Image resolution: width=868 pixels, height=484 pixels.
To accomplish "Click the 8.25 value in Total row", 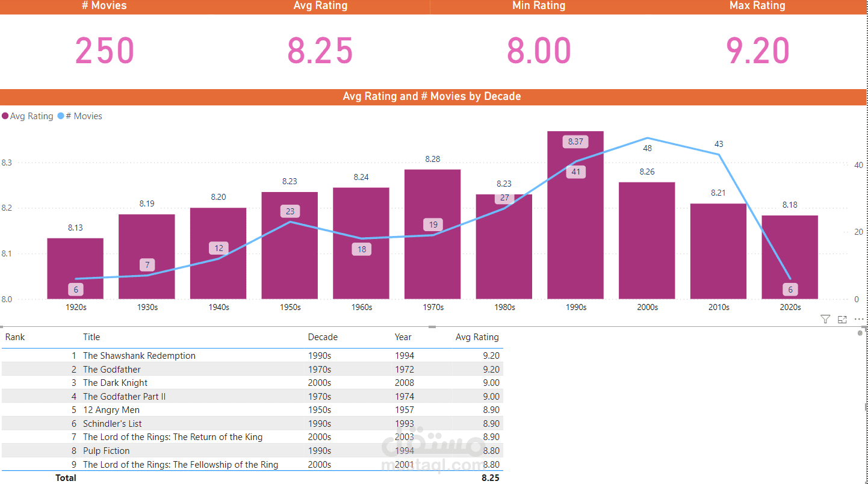I will pyautogui.click(x=491, y=478).
